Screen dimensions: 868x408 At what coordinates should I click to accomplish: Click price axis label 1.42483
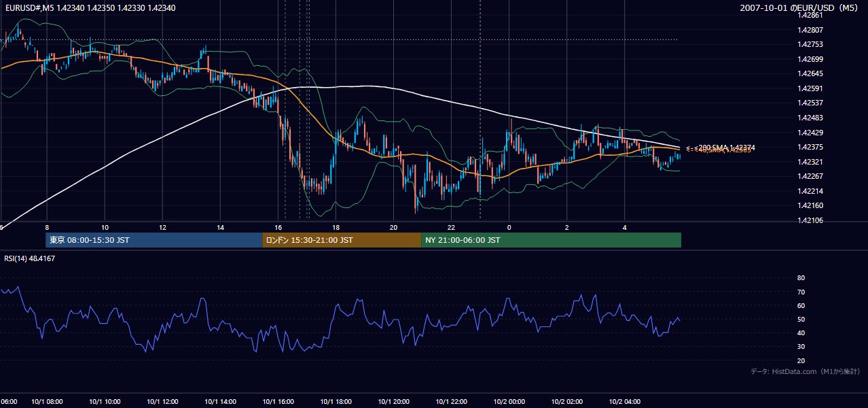[x=810, y=118]
